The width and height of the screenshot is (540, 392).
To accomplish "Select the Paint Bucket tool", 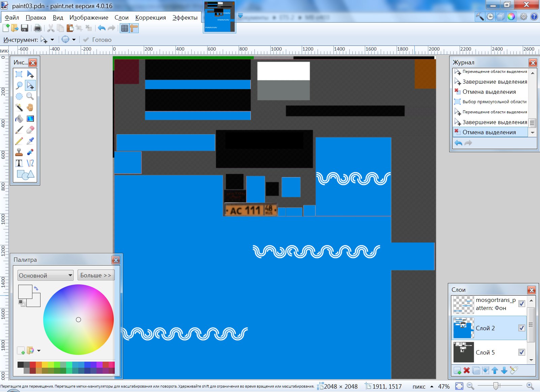I will pyautogui.click(x=19, y=119).
